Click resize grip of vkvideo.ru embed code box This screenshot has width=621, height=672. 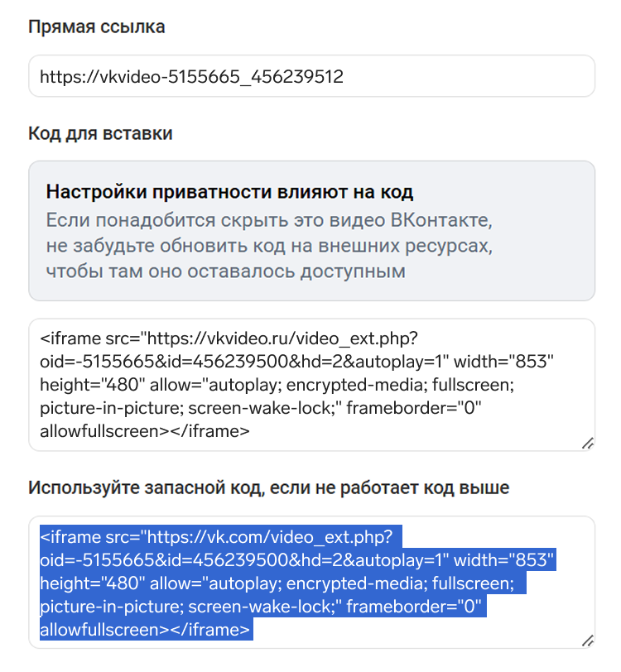coord(588,443)
